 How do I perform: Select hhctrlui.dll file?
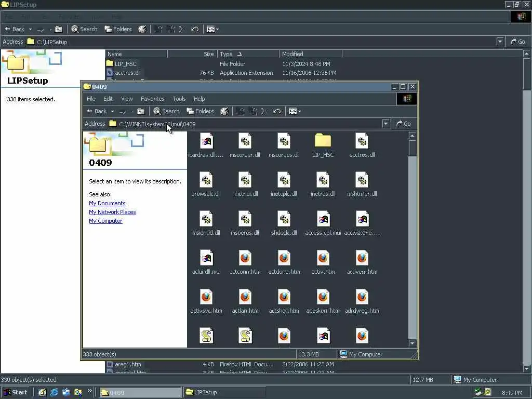tap(245, 184)
